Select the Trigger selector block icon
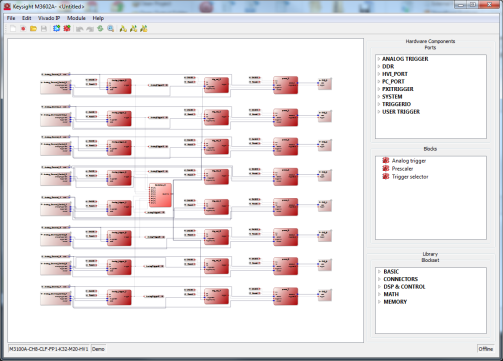 (386, 176)
